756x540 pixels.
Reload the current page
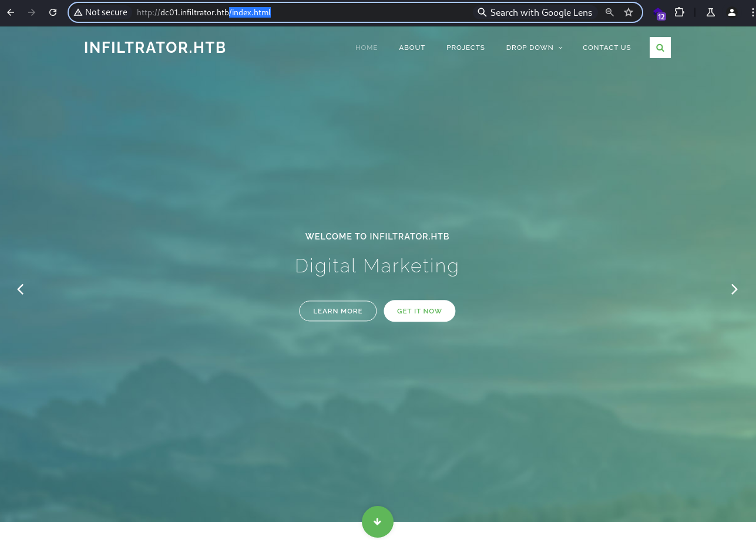tap(53, 12)
